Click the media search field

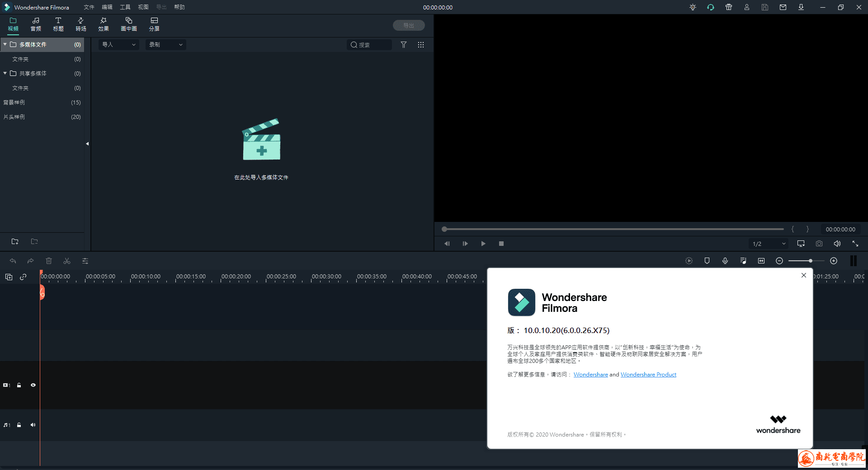[369, 45]
